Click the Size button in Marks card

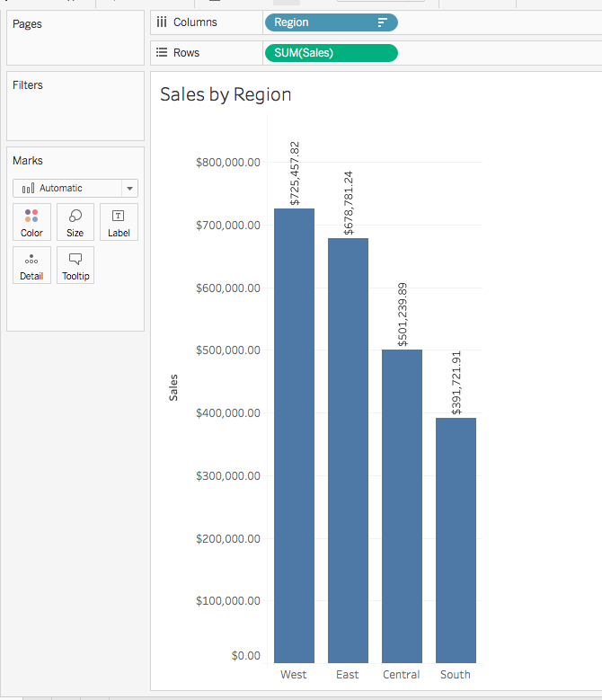[75, 222]
